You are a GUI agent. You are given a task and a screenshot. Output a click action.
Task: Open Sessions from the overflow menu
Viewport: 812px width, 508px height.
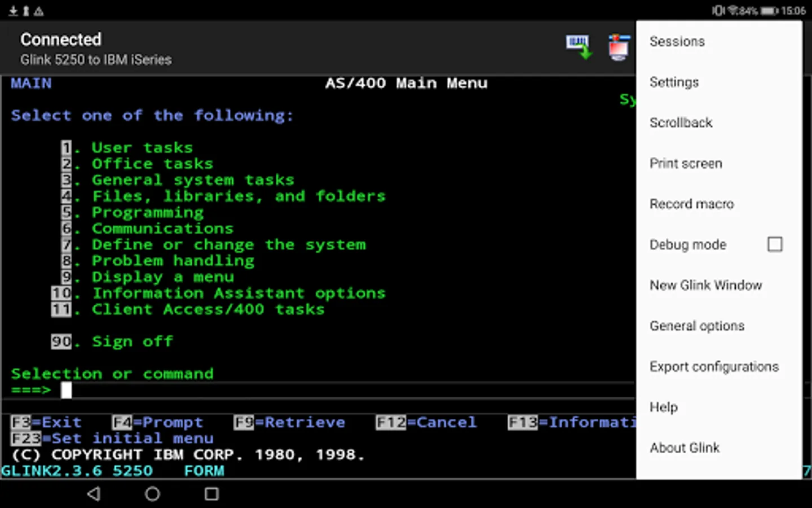tap(719, 41)
